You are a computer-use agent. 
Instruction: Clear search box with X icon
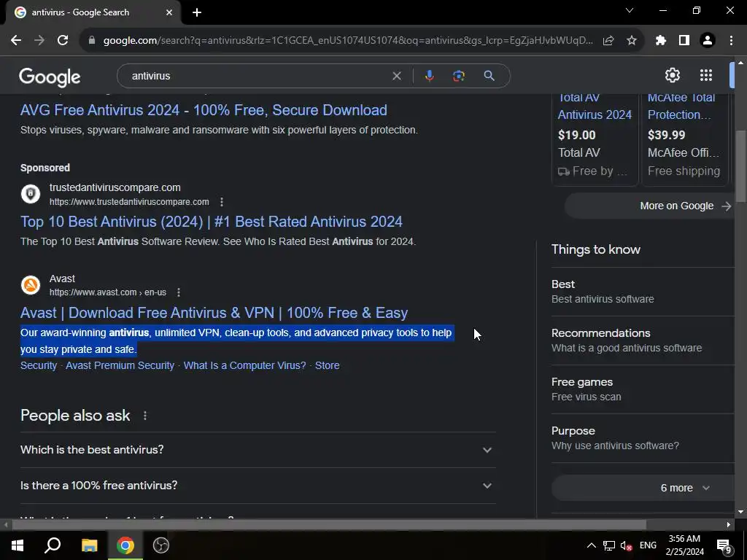(396, 76)
